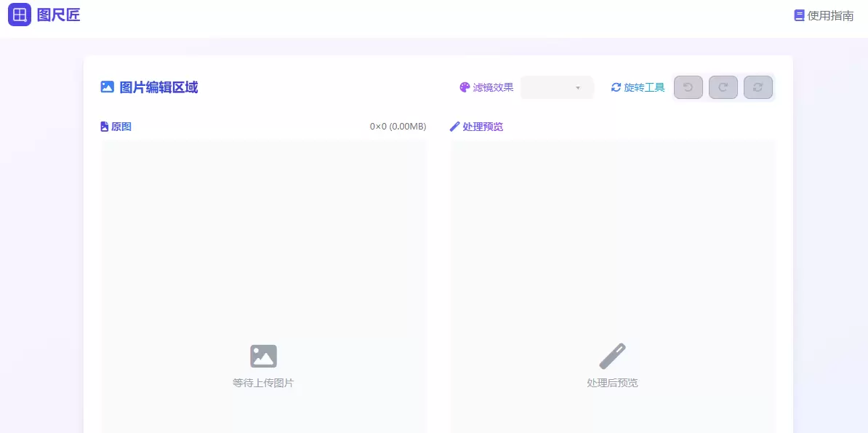The height and width of the screenshot is (433, 868).
Task: Select the rotate counterclockwise tool
Action: point(688,87)
